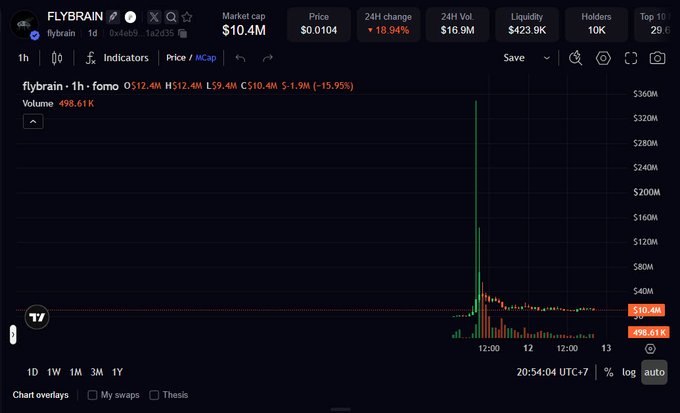Click the Liquidity $423.9K stat card
The image size is (680, 413).
pos(527,24)
